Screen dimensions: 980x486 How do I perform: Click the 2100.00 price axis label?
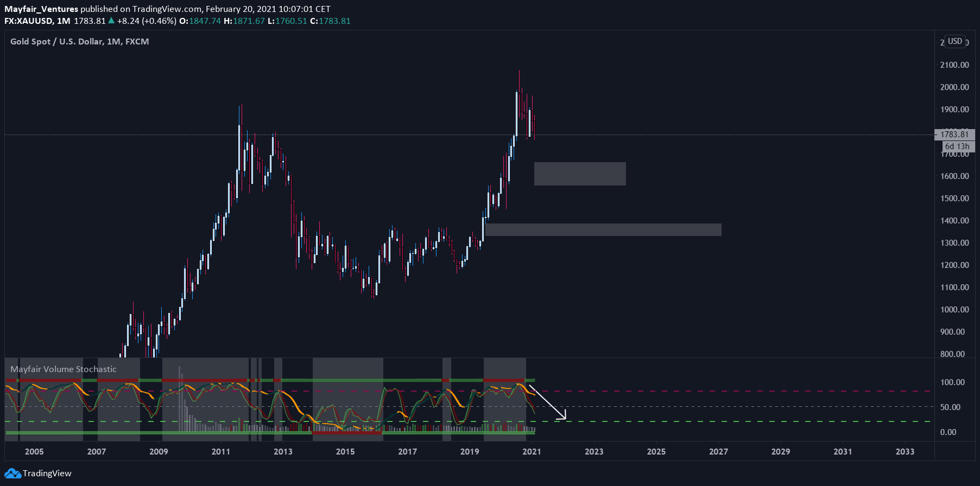point(954,65)
